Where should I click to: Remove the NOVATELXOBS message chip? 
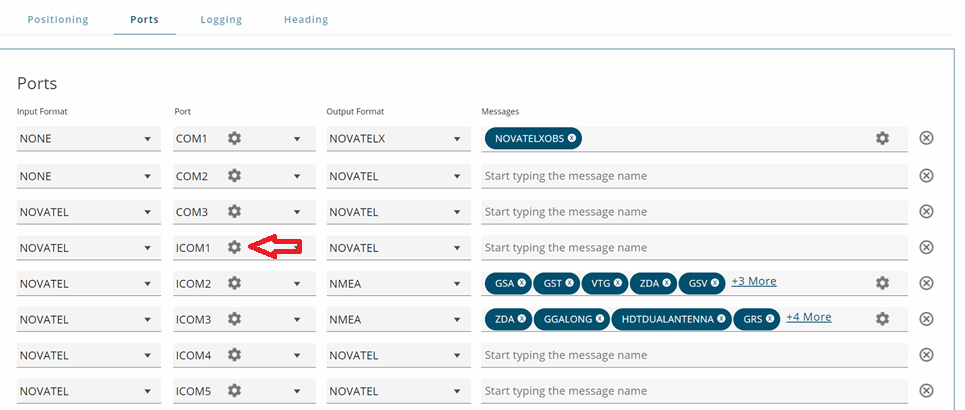point(572,139)
